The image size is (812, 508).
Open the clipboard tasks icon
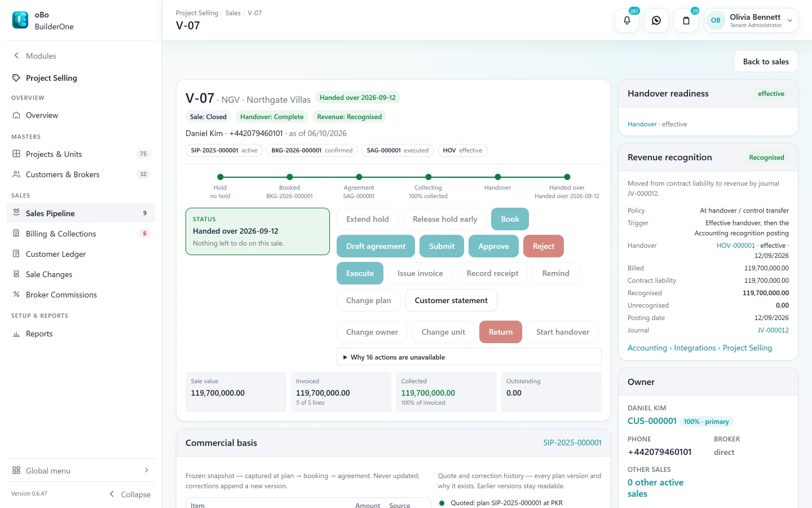tap(686, 20)
